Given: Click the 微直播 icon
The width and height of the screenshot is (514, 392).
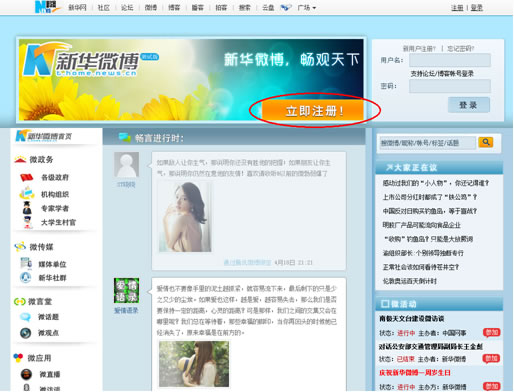Looking at the screenshot, I should point(26,374).
